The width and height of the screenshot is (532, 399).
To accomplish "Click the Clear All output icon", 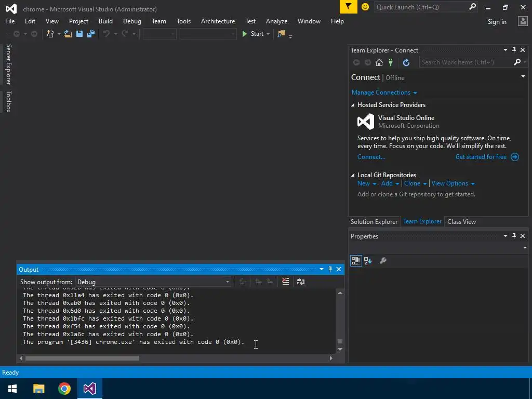I will 285,282.
